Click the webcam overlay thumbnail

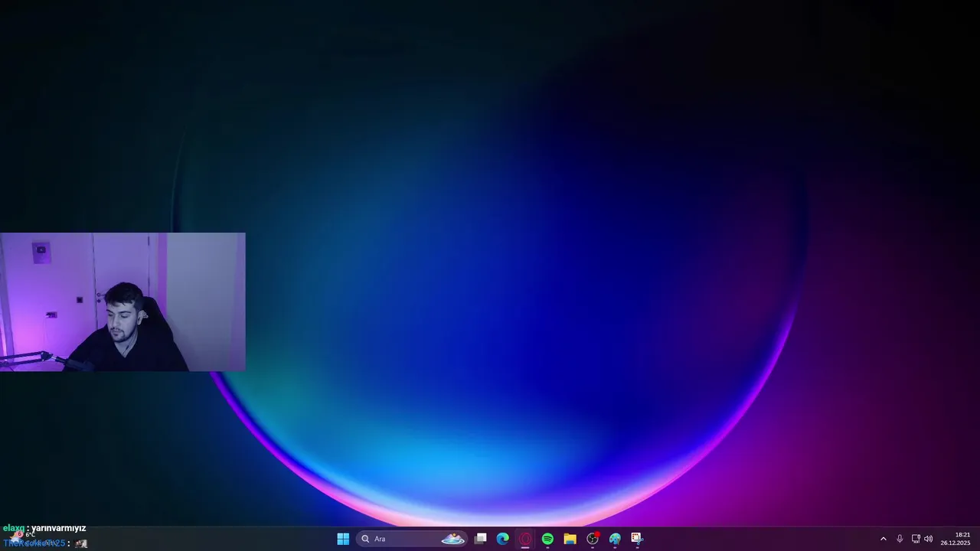click(122, 302)
